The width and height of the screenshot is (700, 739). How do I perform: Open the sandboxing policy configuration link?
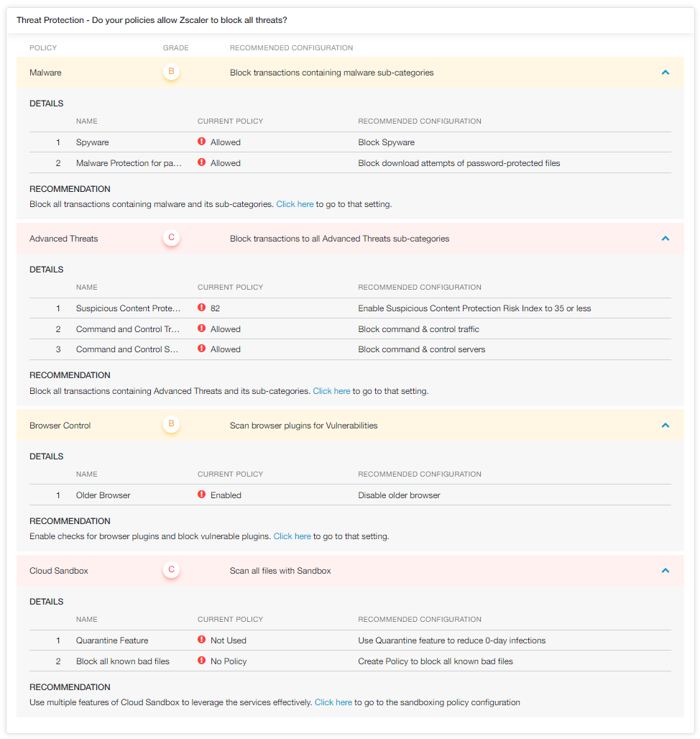pyautogui.click(x=333, y=702)
